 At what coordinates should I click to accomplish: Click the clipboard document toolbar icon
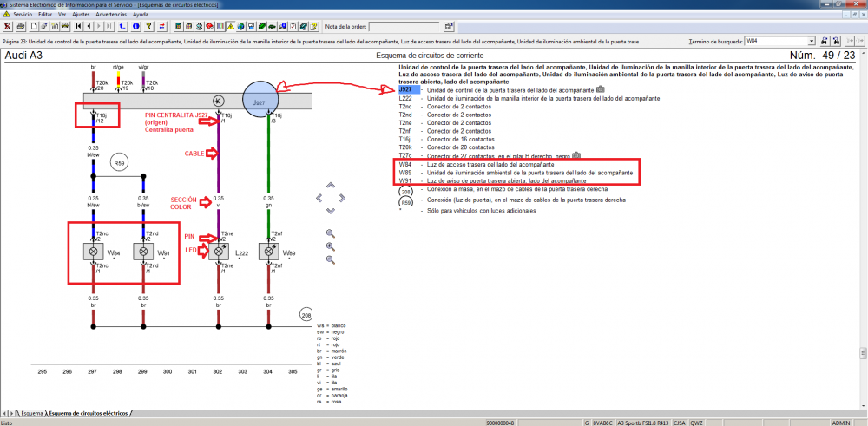click(x=55, y=26)
